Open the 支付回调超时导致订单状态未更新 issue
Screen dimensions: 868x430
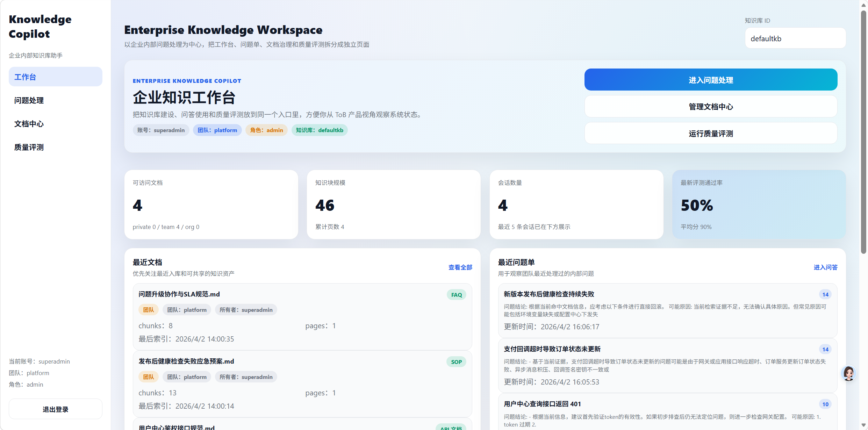coord(552,349)
